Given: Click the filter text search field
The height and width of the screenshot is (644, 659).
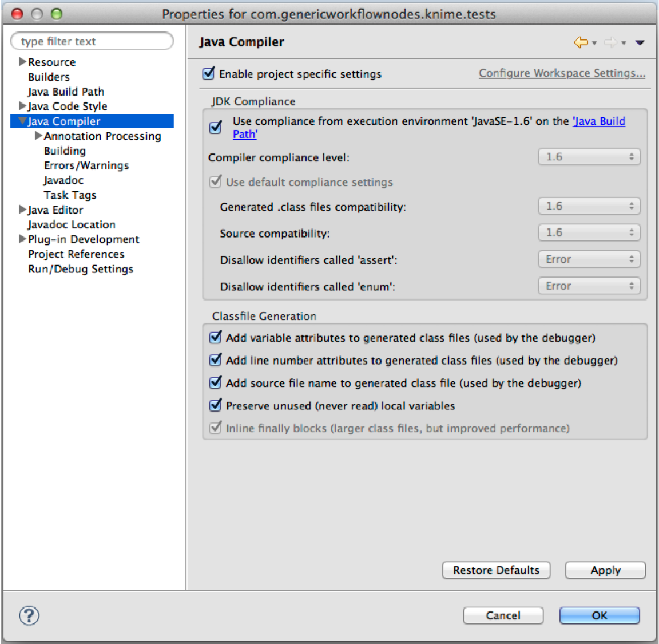Looking at the screenshot, I should point(92,41).
